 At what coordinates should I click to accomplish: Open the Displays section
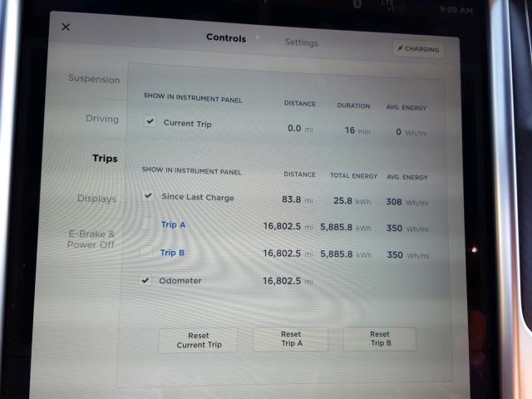(96, 199)
